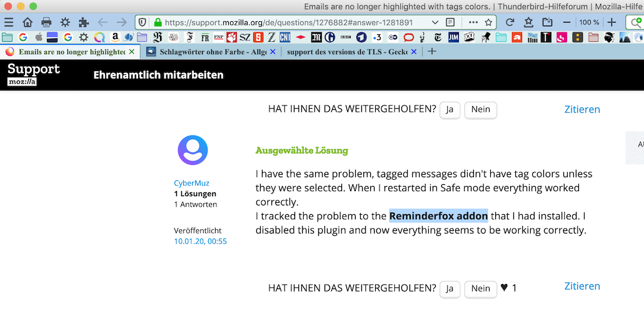
Task: Click the Forward arrow
Action: (121, 22)
